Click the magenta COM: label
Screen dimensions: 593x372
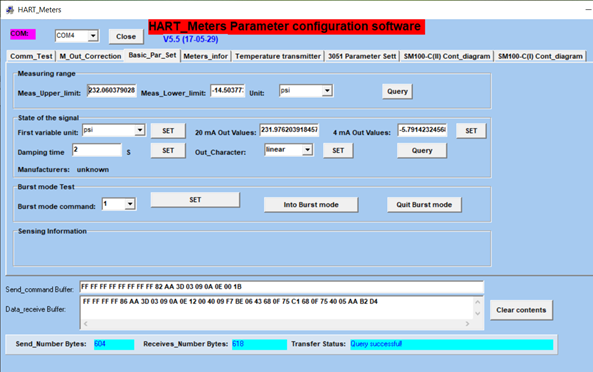point(23,34)
